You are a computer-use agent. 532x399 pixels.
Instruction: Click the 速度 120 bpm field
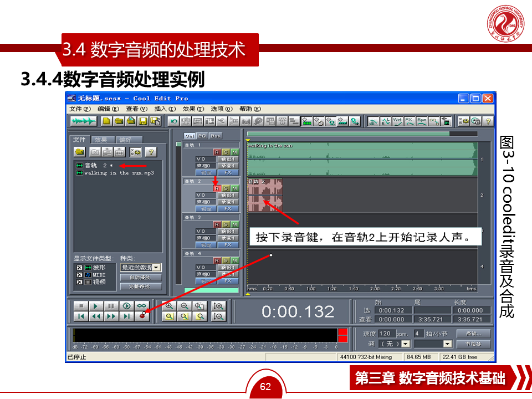pos(387,334)
